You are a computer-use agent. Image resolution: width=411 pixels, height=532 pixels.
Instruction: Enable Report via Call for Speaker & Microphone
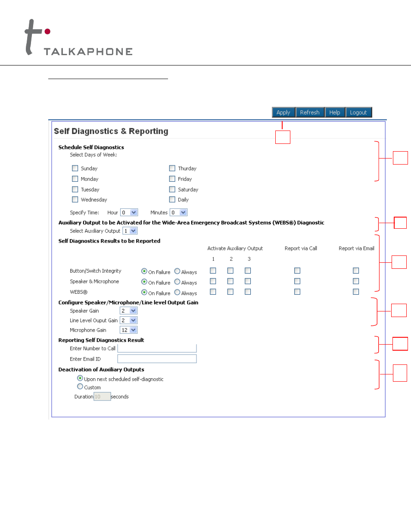coord(297,281)
